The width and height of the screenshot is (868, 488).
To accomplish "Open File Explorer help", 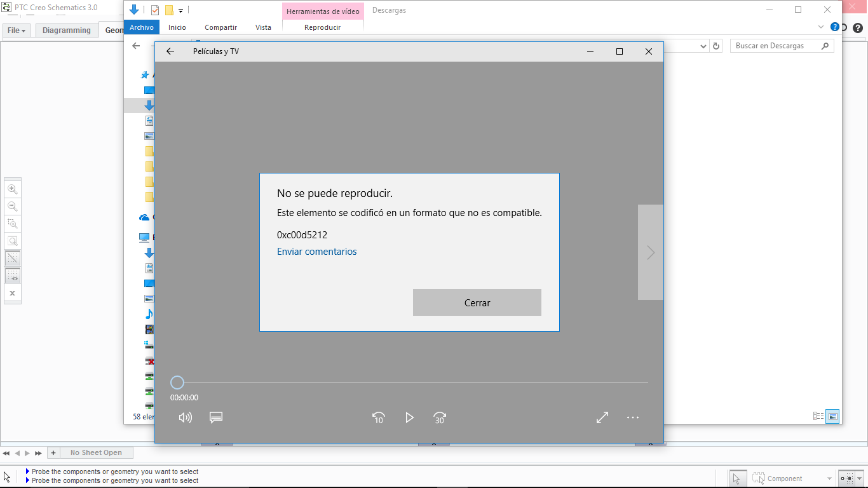I will click(835, 27).
